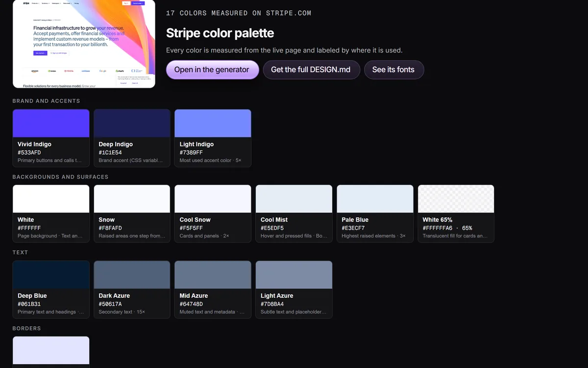Click hex code #7389FF
This screenshot has height=368, width=588.
pyautogui.click(x=192, y=153)
